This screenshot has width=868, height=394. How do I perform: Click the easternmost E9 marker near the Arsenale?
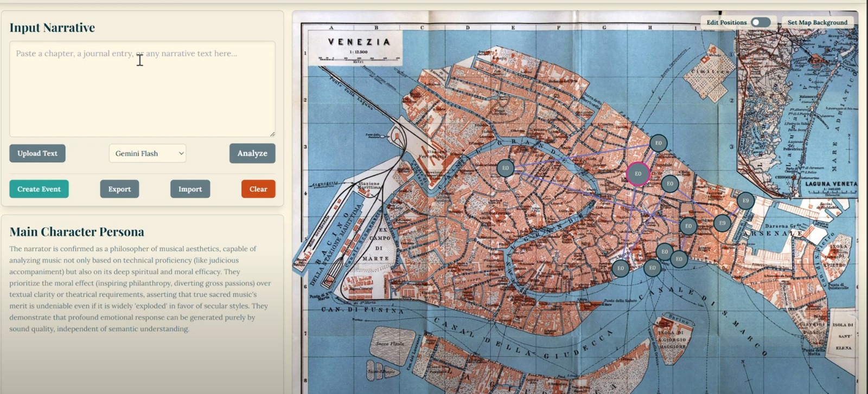coord(745,201)
